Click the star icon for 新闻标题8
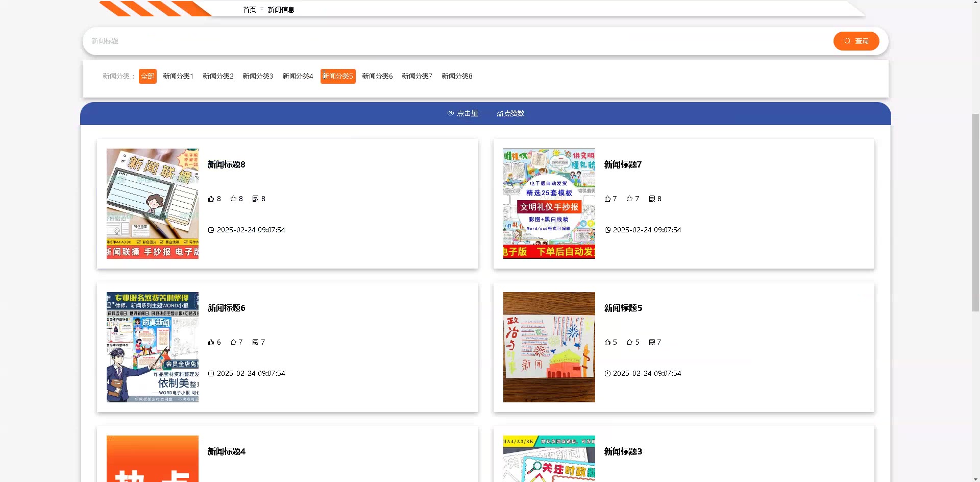 tap(233, 199)
